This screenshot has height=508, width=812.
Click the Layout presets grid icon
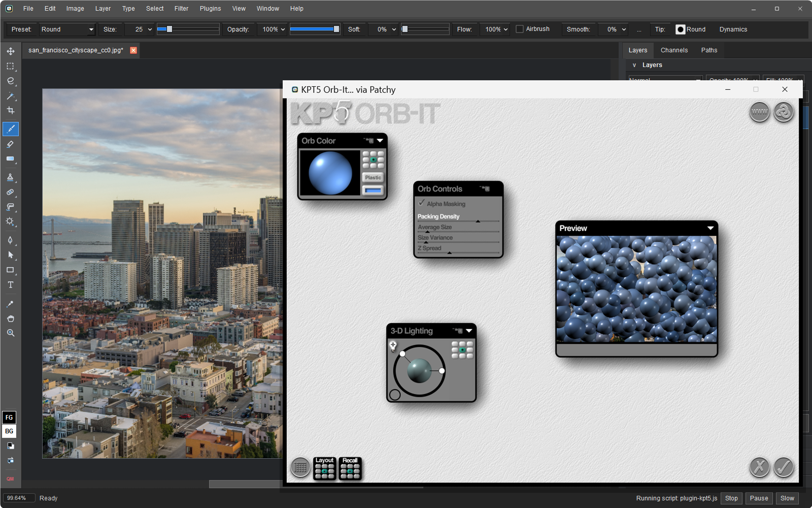pyautogui.click(x=324, y=468)
